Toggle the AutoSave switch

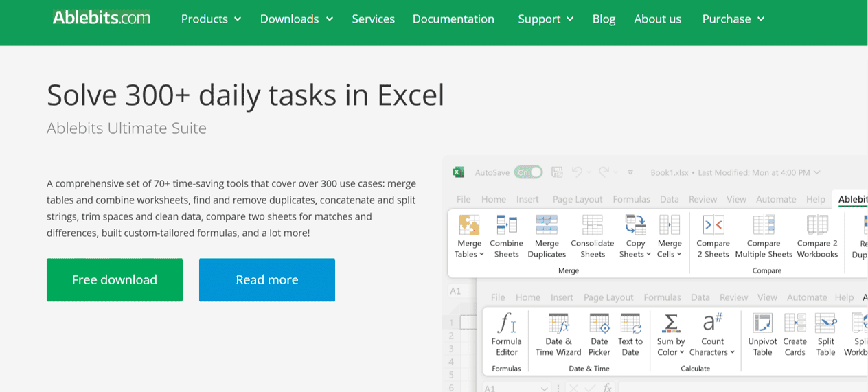[528, 172]
